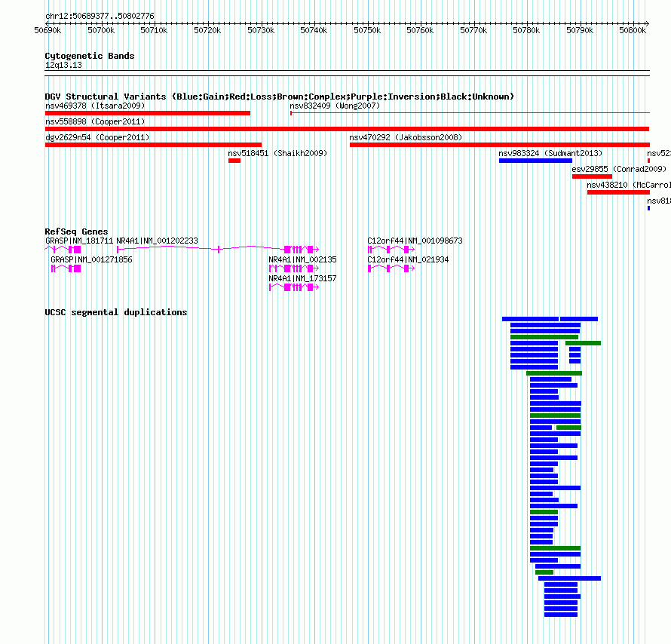Click the 50690k ruler tick label
This screenshot has height=644, width=671.
pos(47,30)
